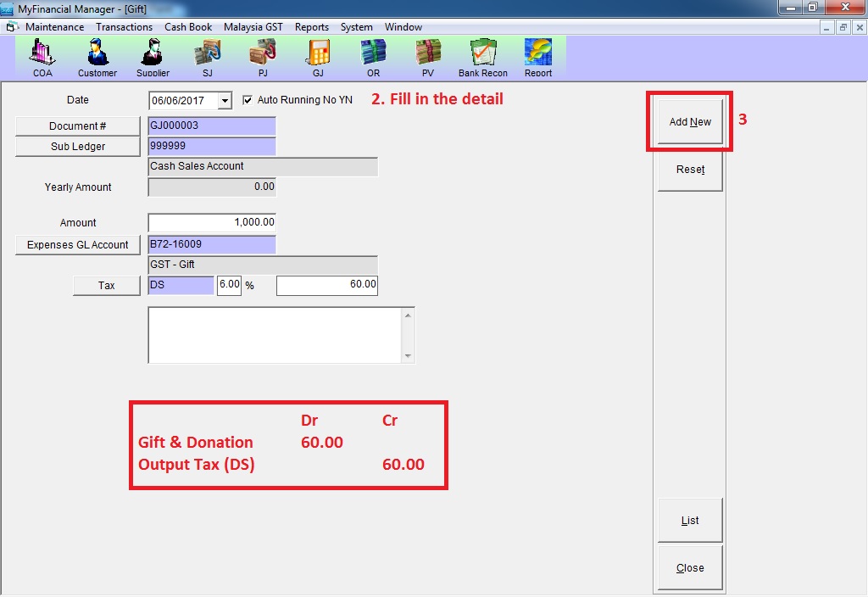Launch Bank Recon from the toolbar
868x597 pixels.
tap(483, 57)
